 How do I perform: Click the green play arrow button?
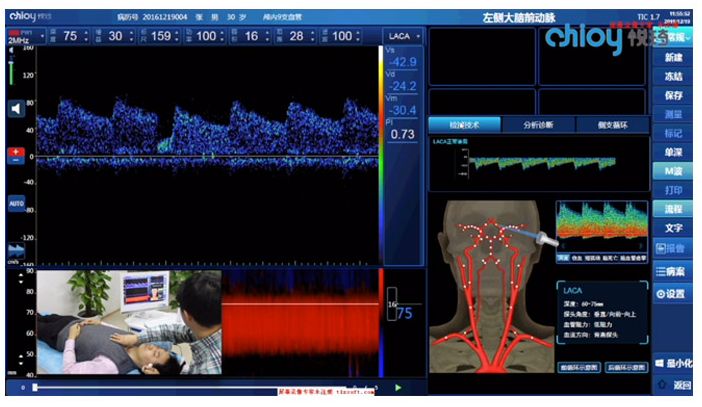pyautogui.click(x=398, y=387)
